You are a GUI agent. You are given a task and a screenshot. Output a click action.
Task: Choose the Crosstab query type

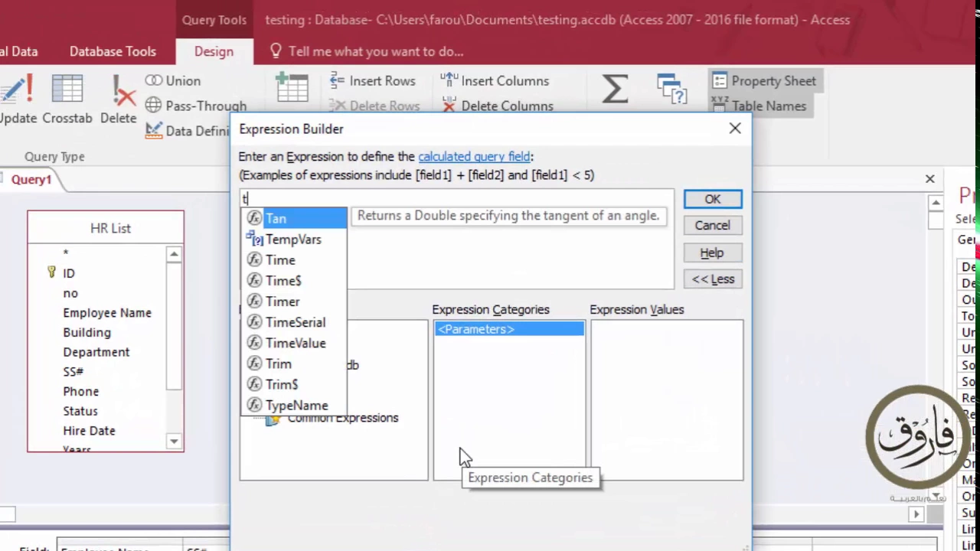[x=67, y=99]
